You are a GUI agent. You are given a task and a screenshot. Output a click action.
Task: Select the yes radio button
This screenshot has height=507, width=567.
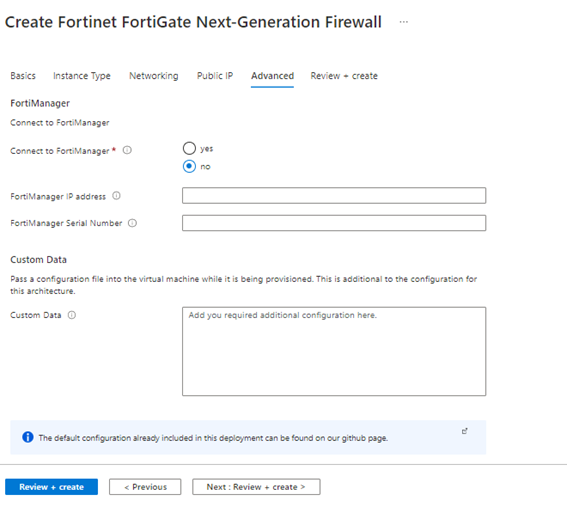(189, 148)
